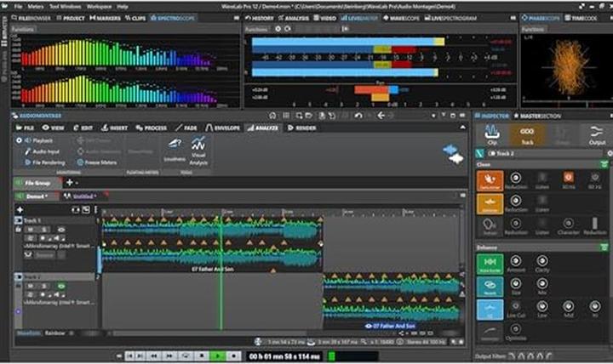The width and height of the screenshot is (613, 364).
Task: Toggle Track 1 visibility eye icon
Action: [61, 230]
